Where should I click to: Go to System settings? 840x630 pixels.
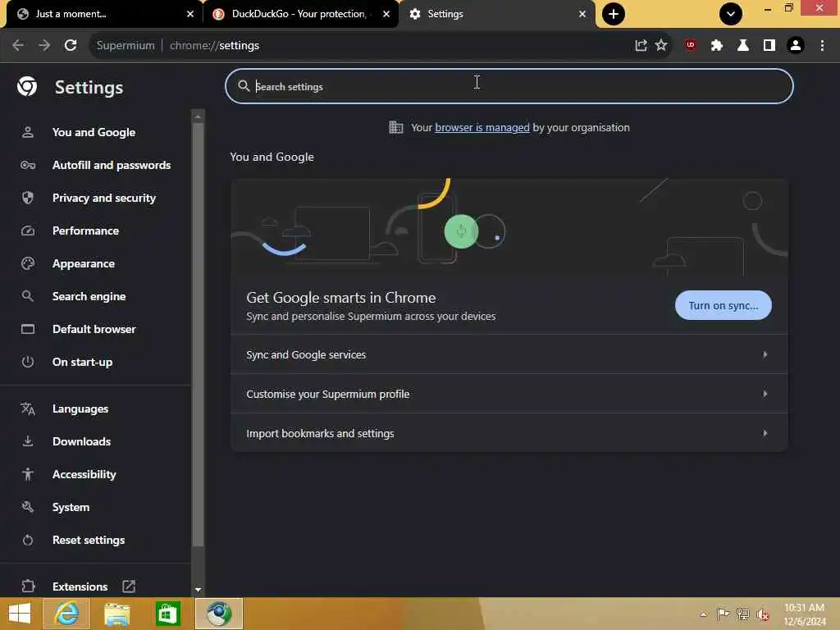pos(95,507)
